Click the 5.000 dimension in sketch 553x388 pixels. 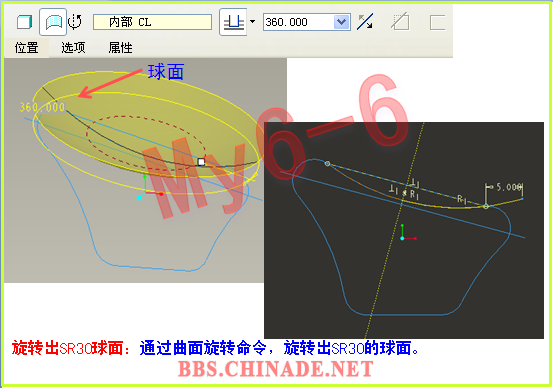coord(509,187)
